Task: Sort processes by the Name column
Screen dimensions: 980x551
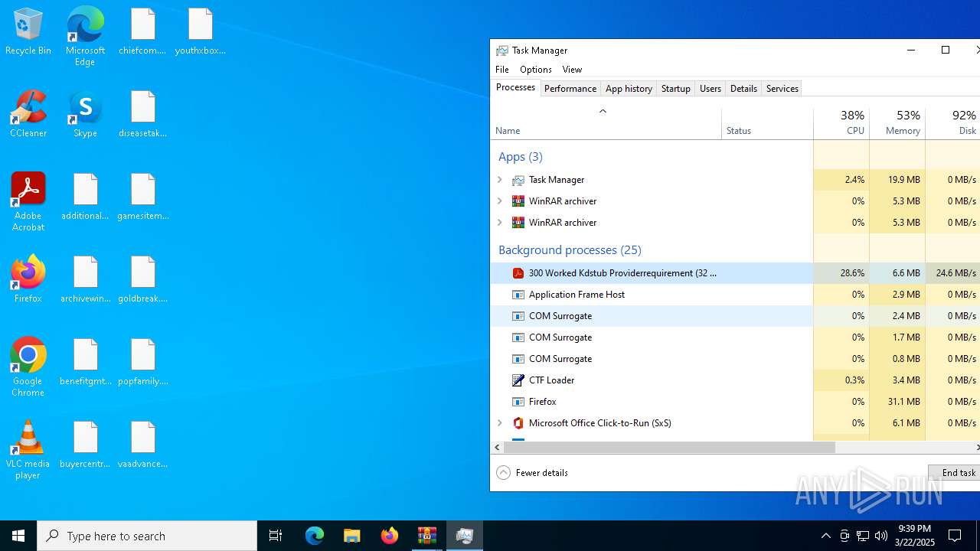Action: (606, 123)
